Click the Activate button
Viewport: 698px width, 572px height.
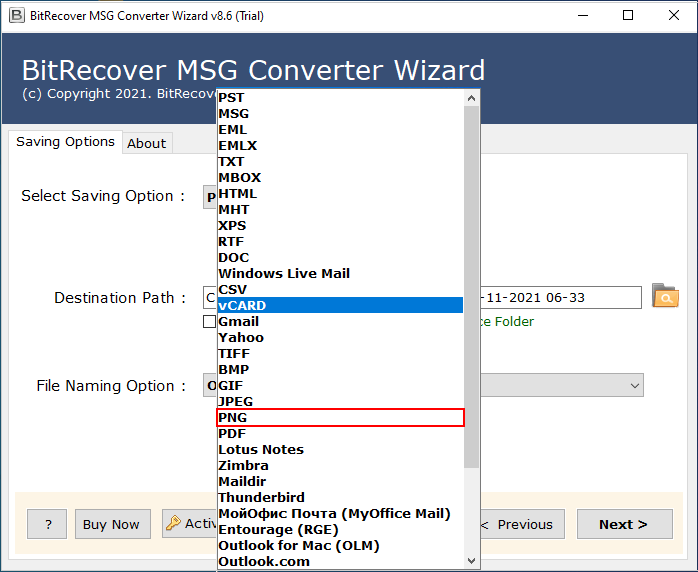coord(190,524)
